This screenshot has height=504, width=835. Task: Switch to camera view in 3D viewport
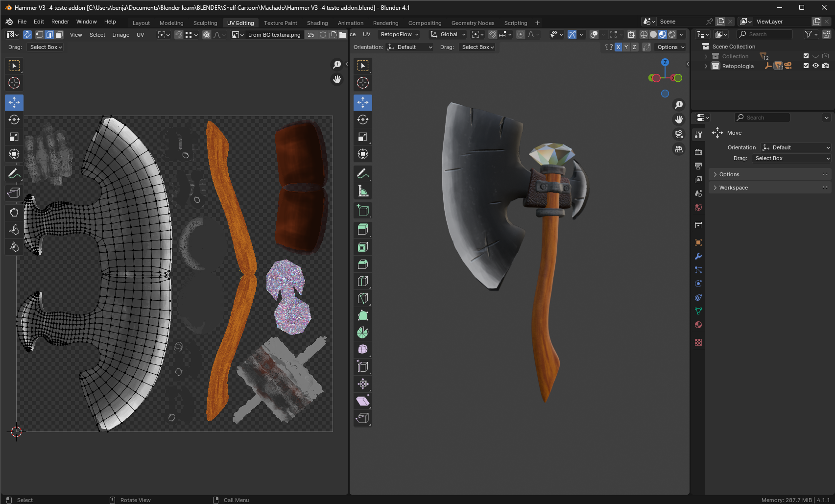679,134
